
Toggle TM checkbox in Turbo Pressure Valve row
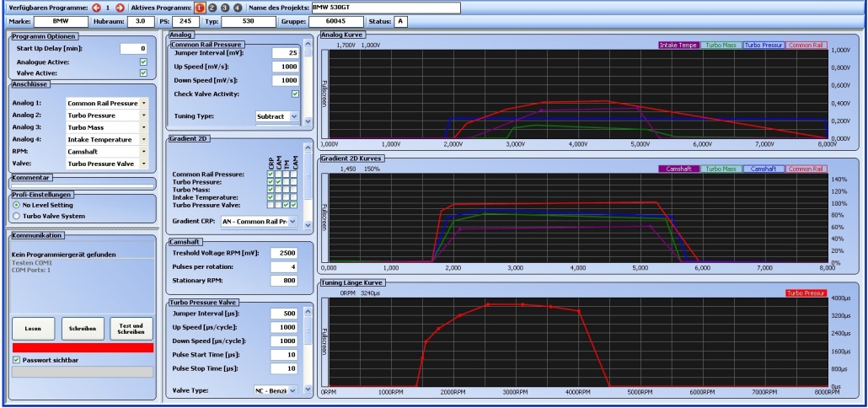287,205
